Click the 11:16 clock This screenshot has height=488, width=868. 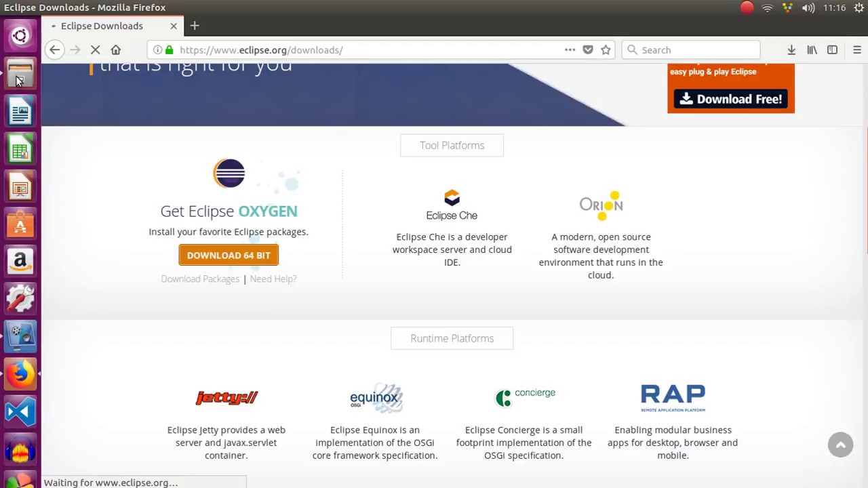click(834, 7)
